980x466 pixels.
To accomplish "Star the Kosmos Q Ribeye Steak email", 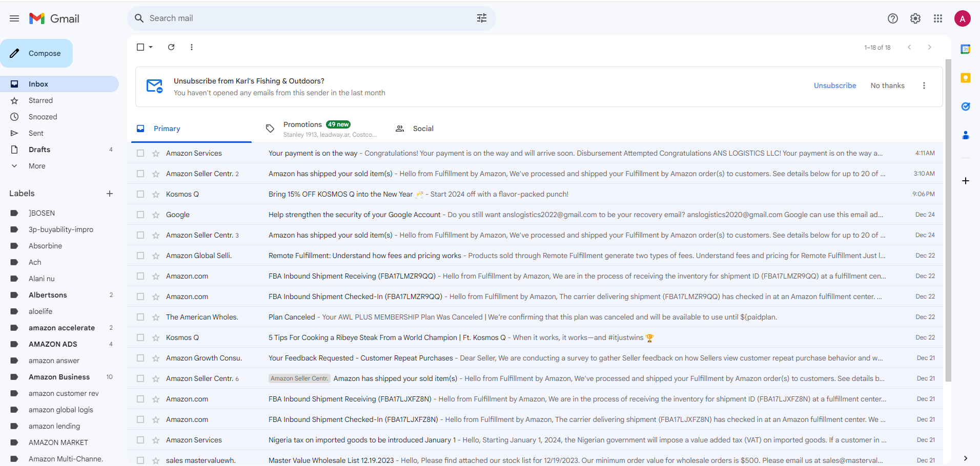I will click(x=156, y=337).
